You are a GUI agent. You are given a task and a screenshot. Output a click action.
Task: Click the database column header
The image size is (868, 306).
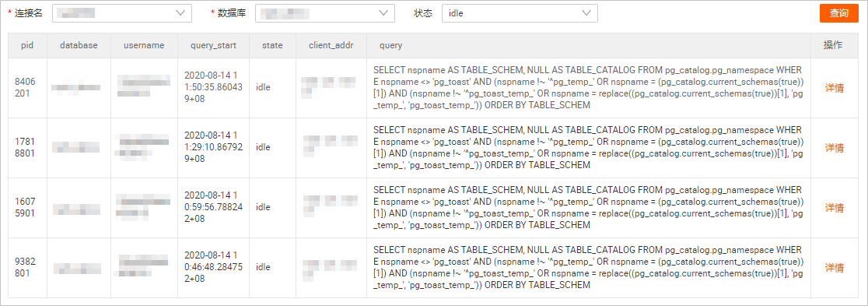tap(79, 45)
